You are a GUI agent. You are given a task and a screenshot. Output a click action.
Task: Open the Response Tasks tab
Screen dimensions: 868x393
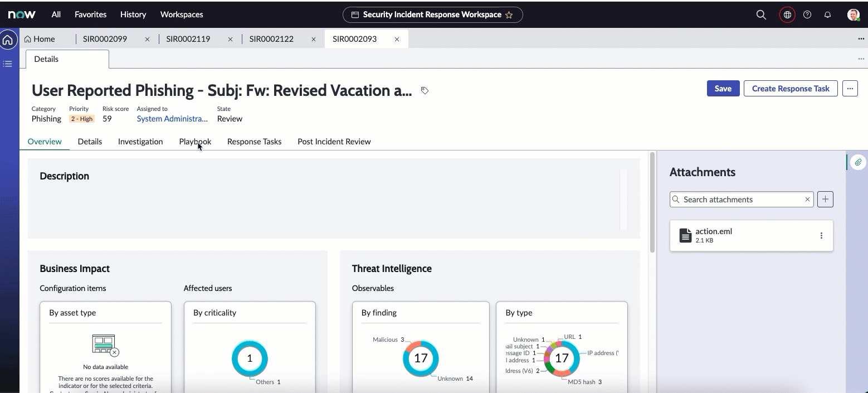click(x=254, y=142)
